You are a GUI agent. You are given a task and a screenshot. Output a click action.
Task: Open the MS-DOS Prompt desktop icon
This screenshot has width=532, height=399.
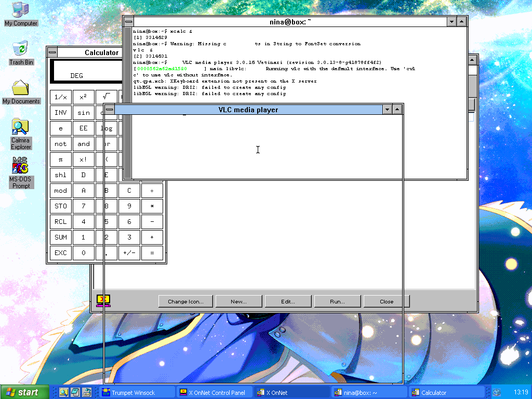(21, 171)
